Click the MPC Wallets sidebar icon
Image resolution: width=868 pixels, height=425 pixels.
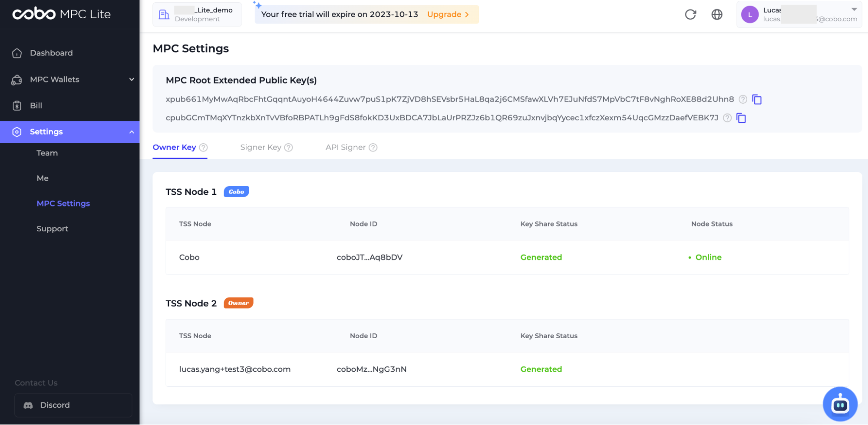pyautogui.click(x=17, y=80)
